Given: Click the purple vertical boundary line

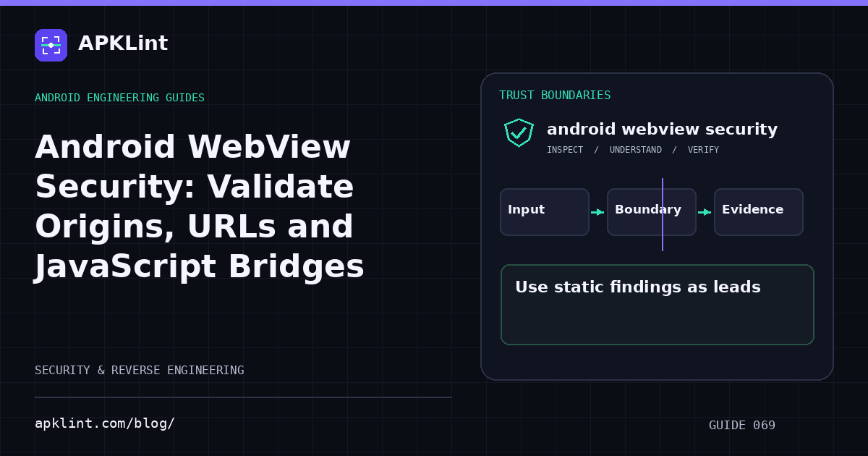Looking at the screenshot, I should tap(663, 214).
